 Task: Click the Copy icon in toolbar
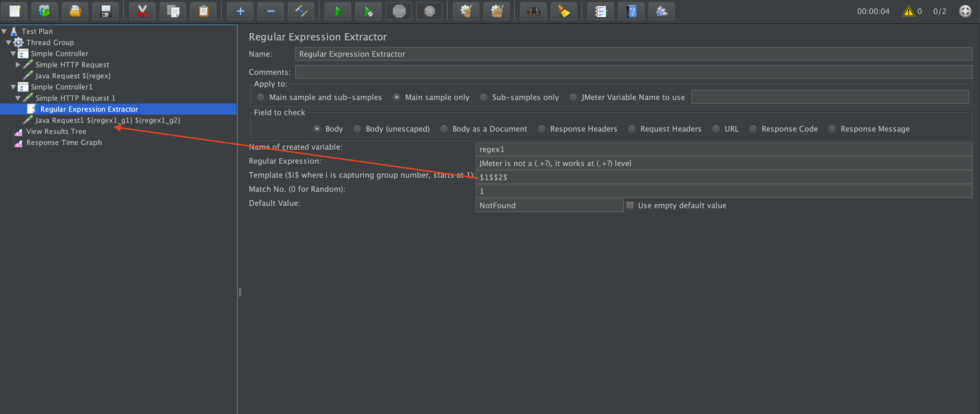173,11
